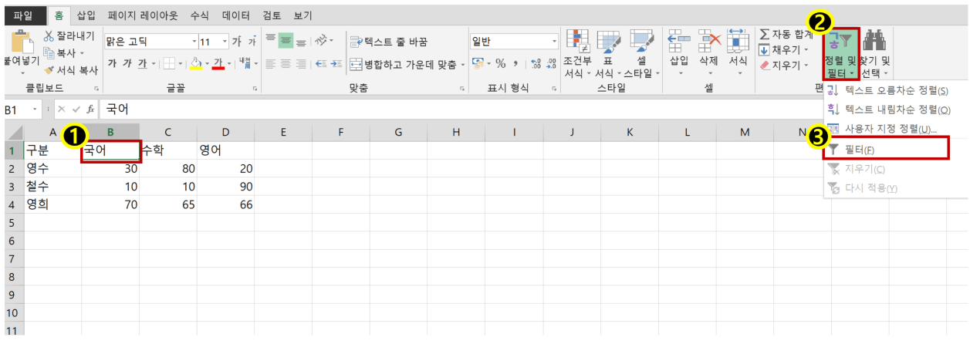Click AutoSum (자동 합계)

point(786,35)
